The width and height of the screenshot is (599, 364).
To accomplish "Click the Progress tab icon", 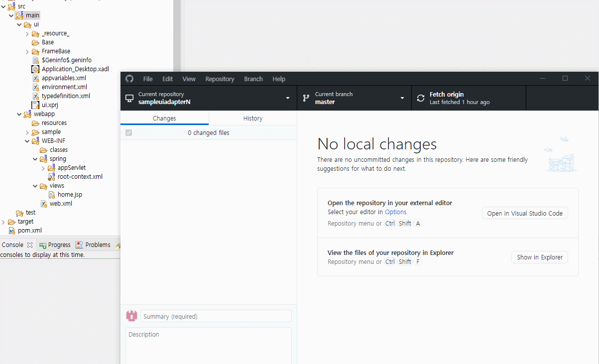I will coord(43,245).
